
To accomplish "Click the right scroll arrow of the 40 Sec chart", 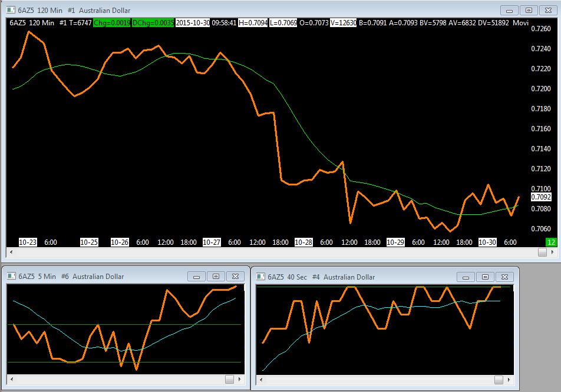I will coord(509,380).
